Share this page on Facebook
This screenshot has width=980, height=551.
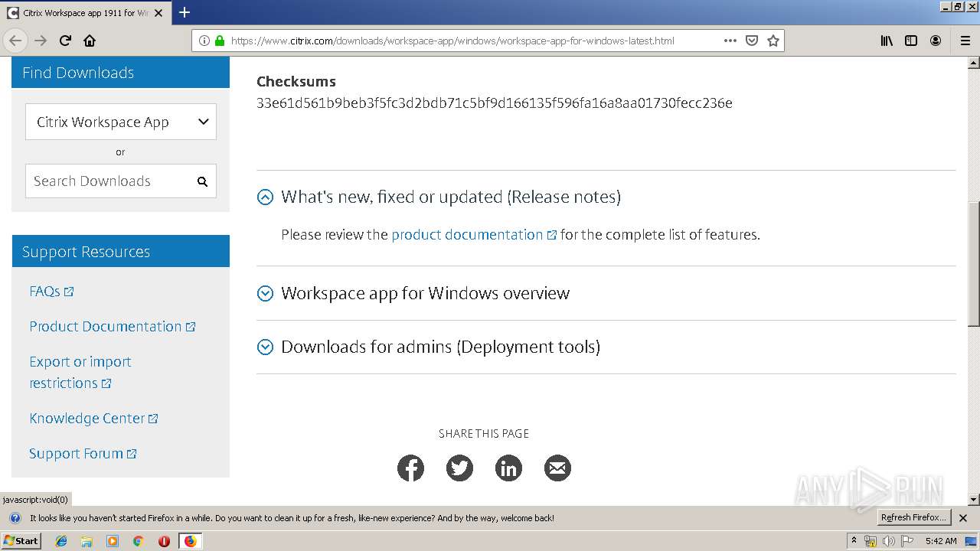410,468
